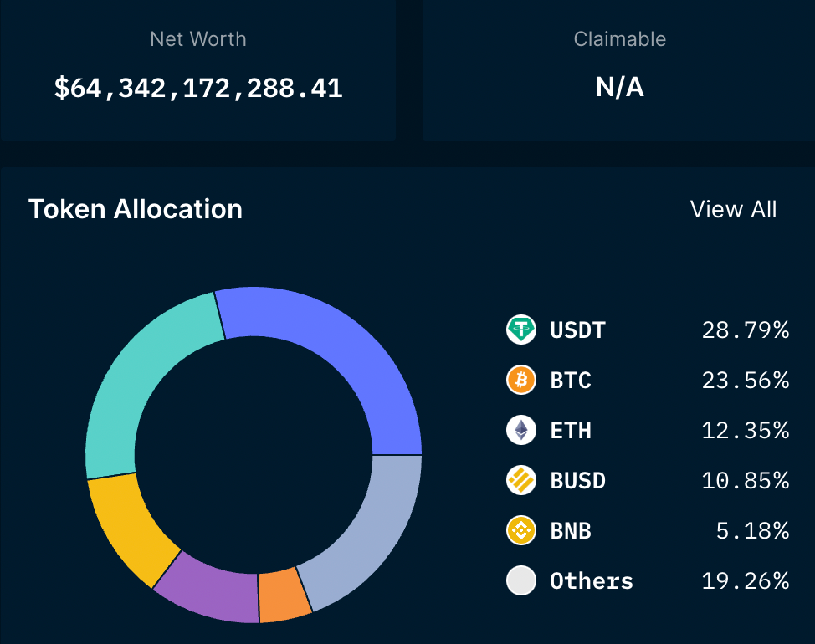Select the ETH Ethereum token icon
The height and width of the screenshot is (644, 815).
pyautogui.click(x=520, y=431)
